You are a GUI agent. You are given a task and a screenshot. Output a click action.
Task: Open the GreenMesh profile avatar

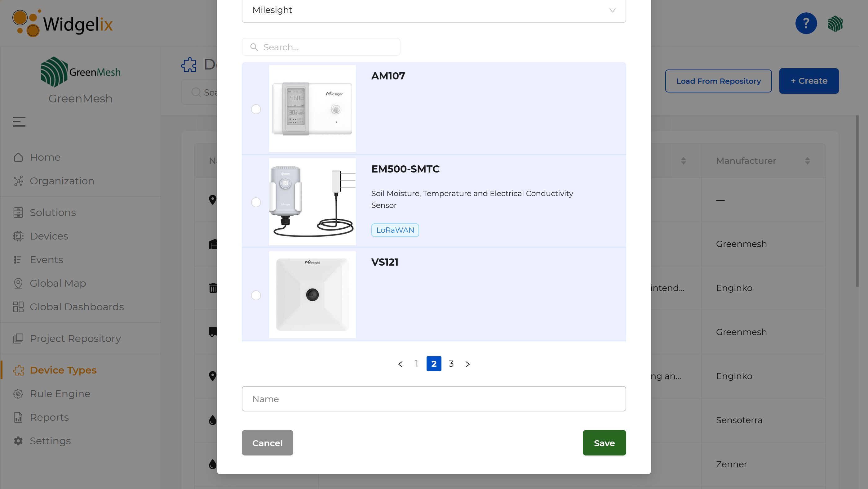(x=835, y=24)
